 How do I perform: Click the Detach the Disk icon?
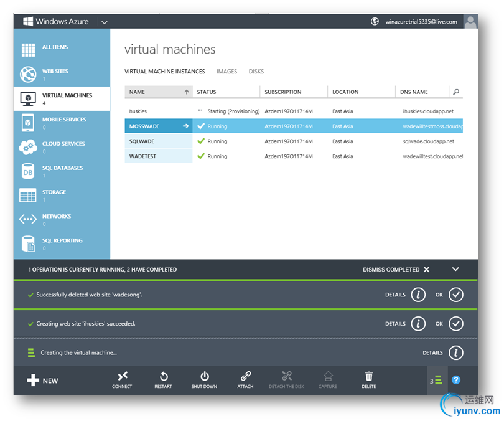[x=287, y=376]
